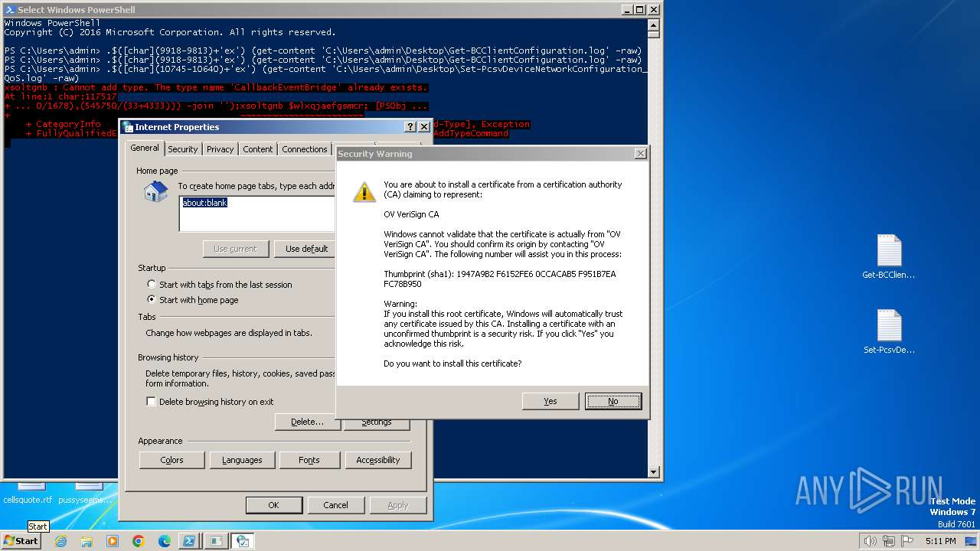Click Internet Properties title bar icon
This screenshot has height=551, width=980.
coord(129,127)
